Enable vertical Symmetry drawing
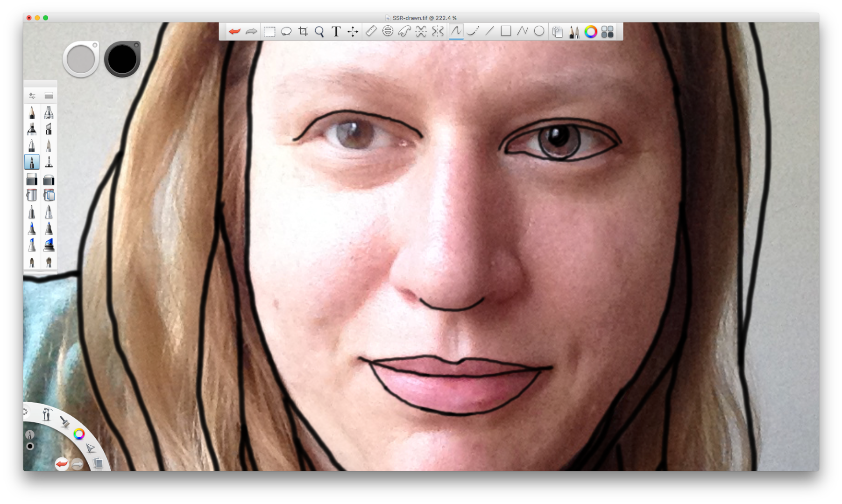842x504 pixels. tap(438, 31)
